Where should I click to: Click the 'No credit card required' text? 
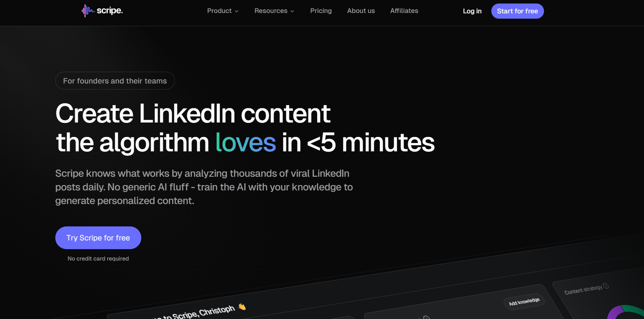click(98, 259)
